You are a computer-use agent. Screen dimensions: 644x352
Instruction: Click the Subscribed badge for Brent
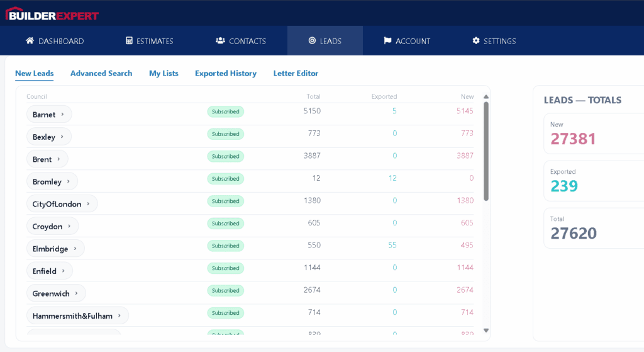coord(226,156)
